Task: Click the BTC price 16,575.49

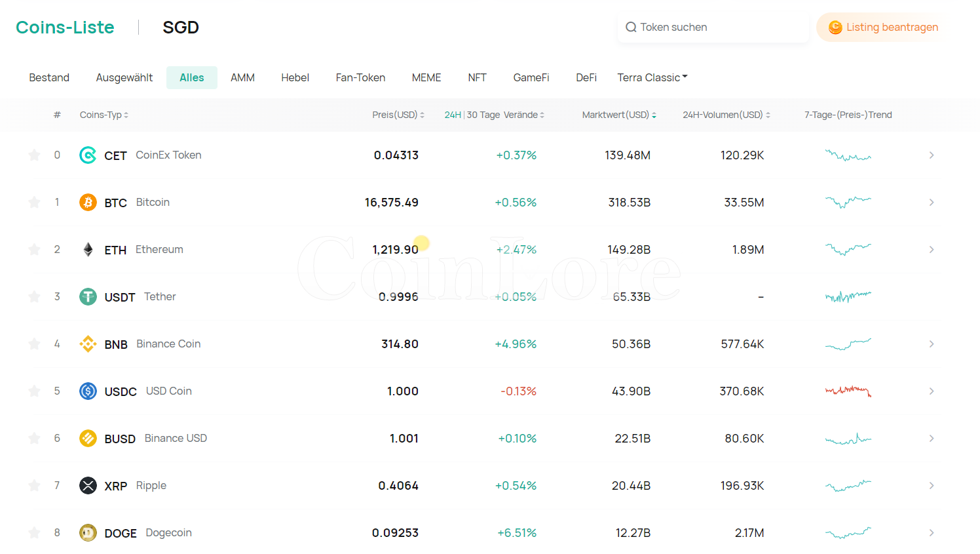Action: (x=392, y=203)
